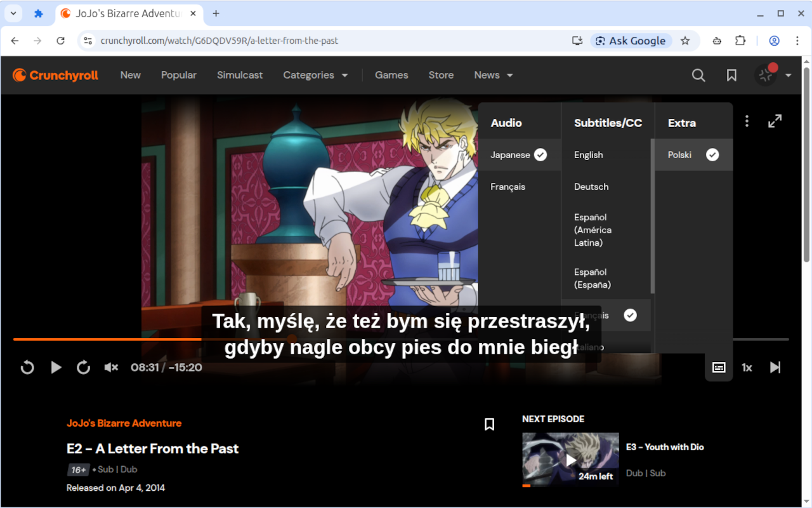The height and width of the screenshot is (508, 812).
Task: Expand the Categories dropdown
Action: click(x=315, y=75)
